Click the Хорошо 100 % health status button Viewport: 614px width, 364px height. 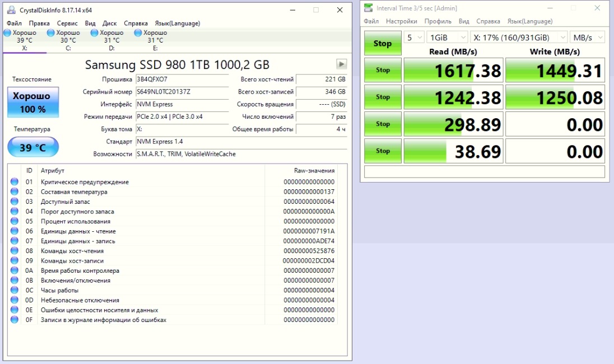coord(33,102)
